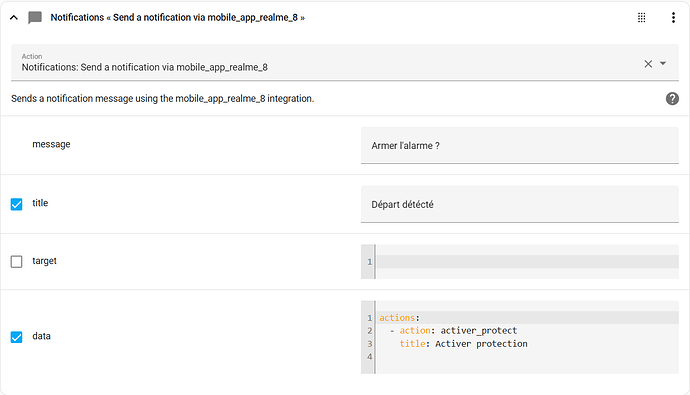Click the title field 'Départ détecté'
690x395 pixels.
(520, 204)
